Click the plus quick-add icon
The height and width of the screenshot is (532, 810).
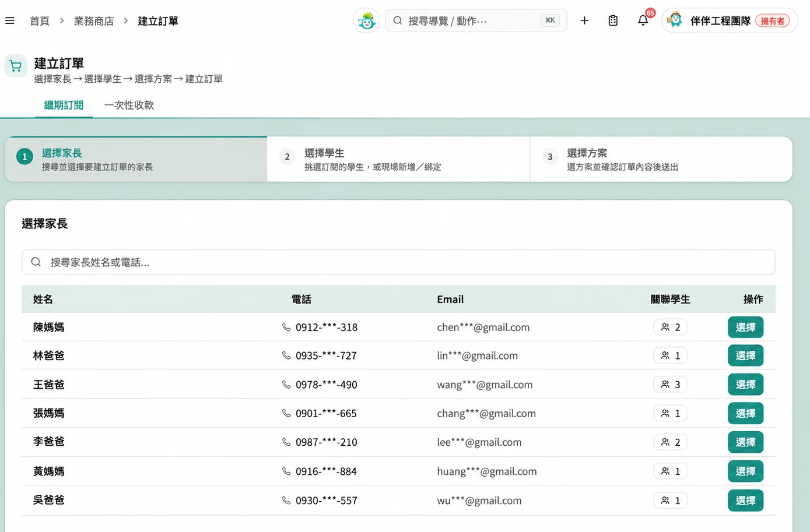click(x=584, y=21)
